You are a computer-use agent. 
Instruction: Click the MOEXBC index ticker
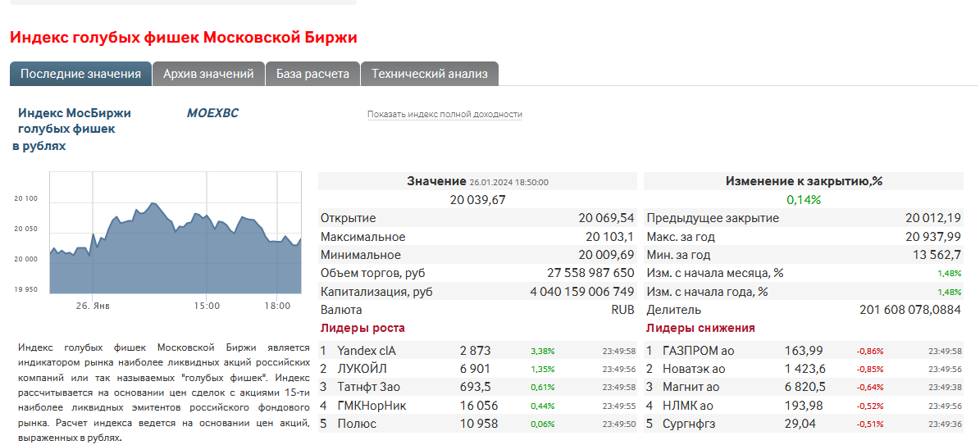(212, 113)
